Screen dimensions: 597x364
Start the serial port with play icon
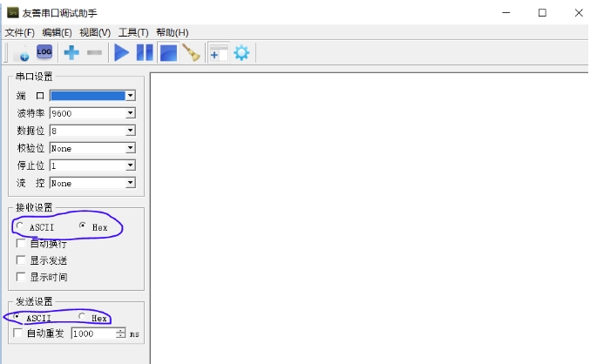pyautogui.click(x=121, y=52)
